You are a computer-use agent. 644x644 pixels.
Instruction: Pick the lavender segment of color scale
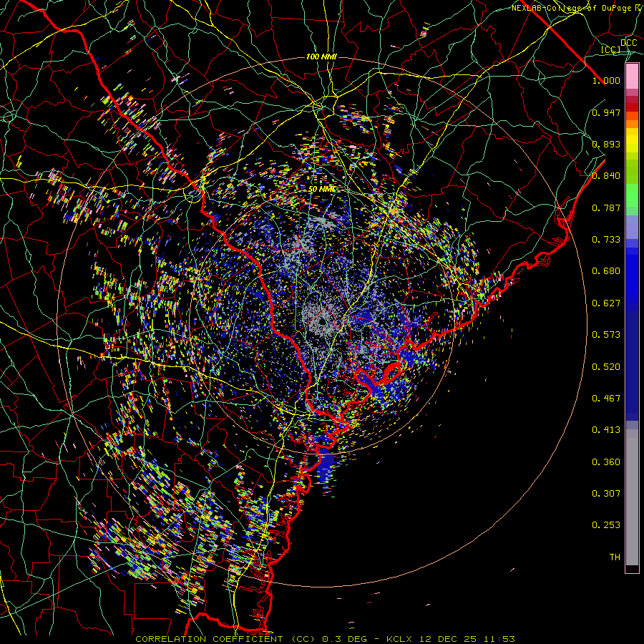632,227
